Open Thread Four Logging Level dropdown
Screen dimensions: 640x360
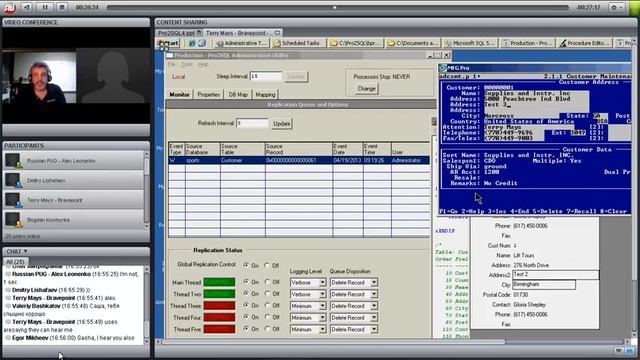point(322,318)
